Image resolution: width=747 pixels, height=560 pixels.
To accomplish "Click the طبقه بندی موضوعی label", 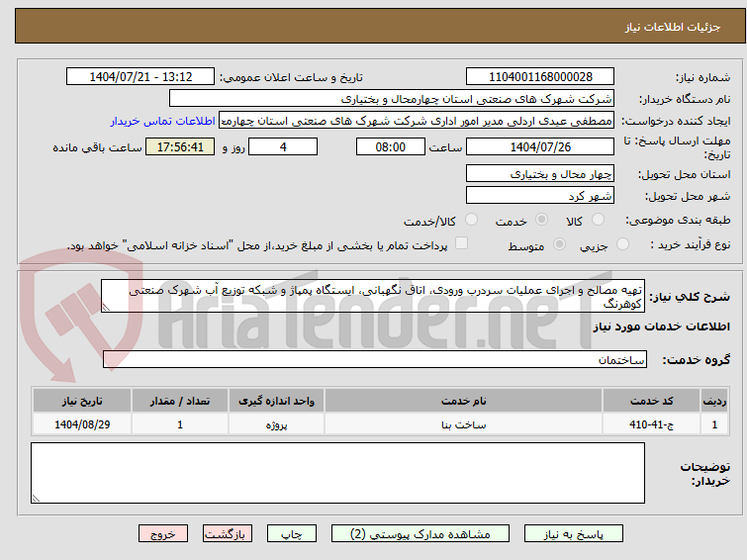I will pos(678,220).
